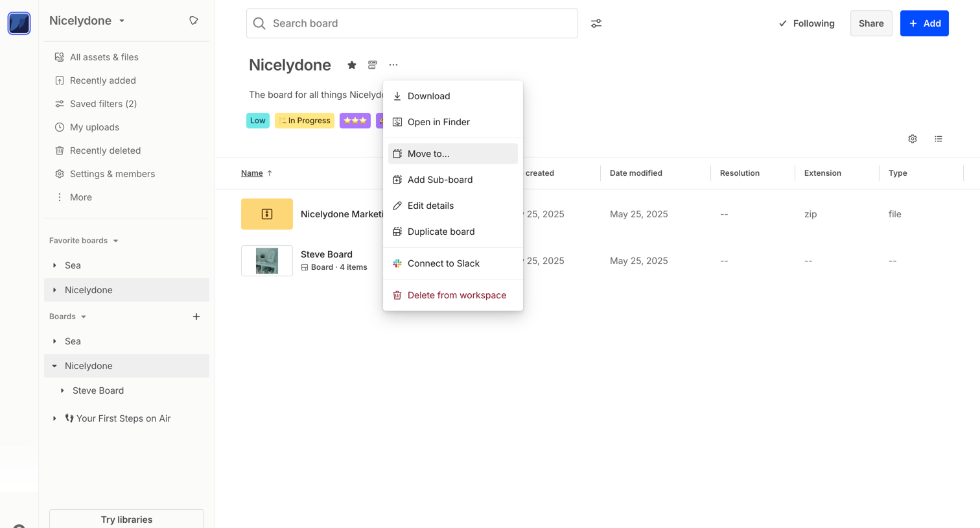Select Move to... in context menu

pos(453,154)
